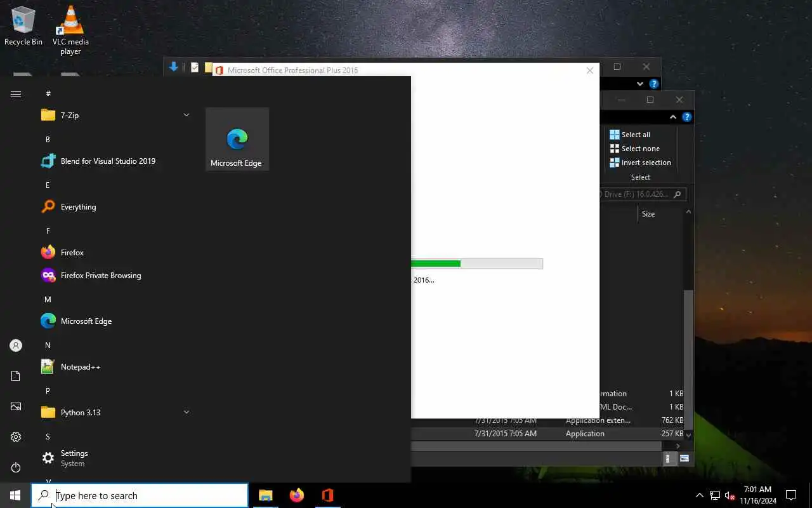Viewport: 812px width, 508px height.
Task: Open VLC media player desktop shortcut
Action: tap(70, 30)
